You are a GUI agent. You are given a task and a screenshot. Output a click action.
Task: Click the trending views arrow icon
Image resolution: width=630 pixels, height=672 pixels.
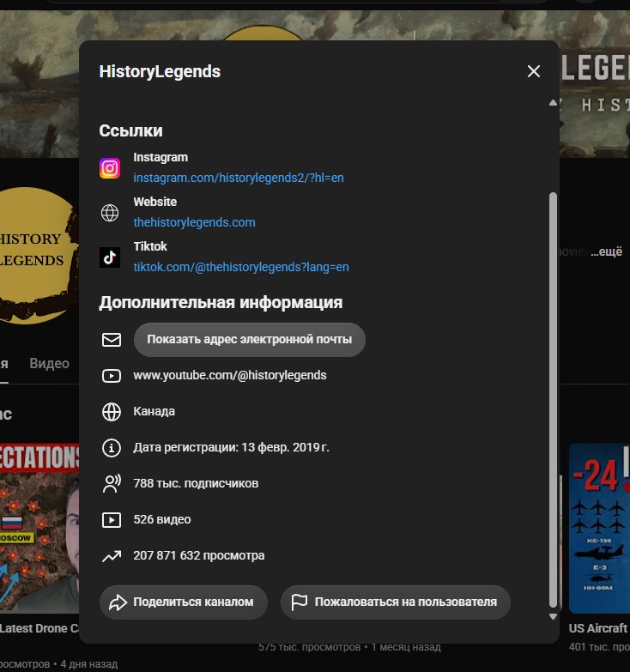click(x=112, y=556)
